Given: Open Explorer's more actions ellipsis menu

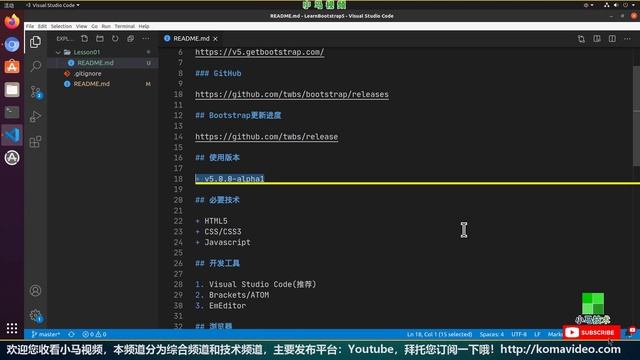Looking at the screenshot, I should tap(146, 39).
